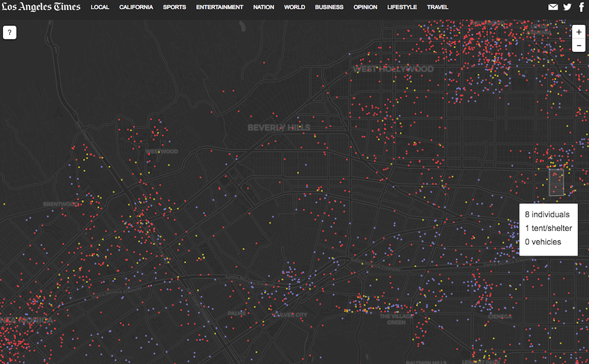Share the map via Facebook icon

pyautogui.click(x=581, y=7)
